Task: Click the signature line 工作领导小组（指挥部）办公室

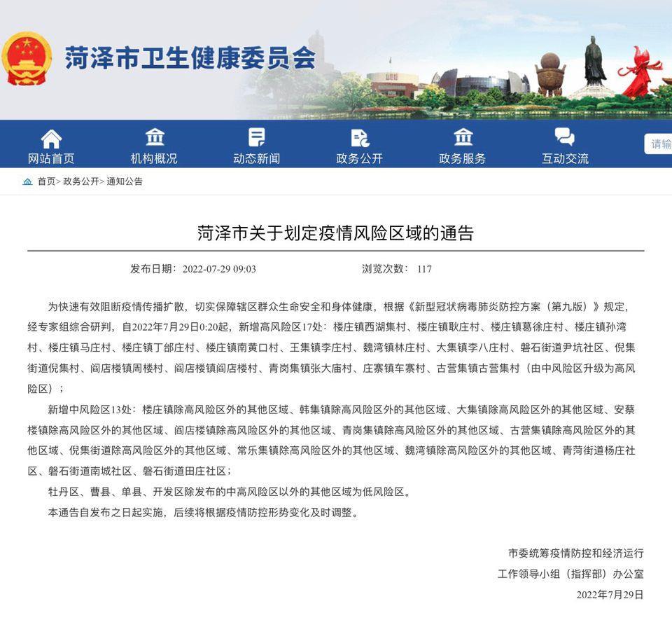Action: pyautogui.click(x=571, y=574)
